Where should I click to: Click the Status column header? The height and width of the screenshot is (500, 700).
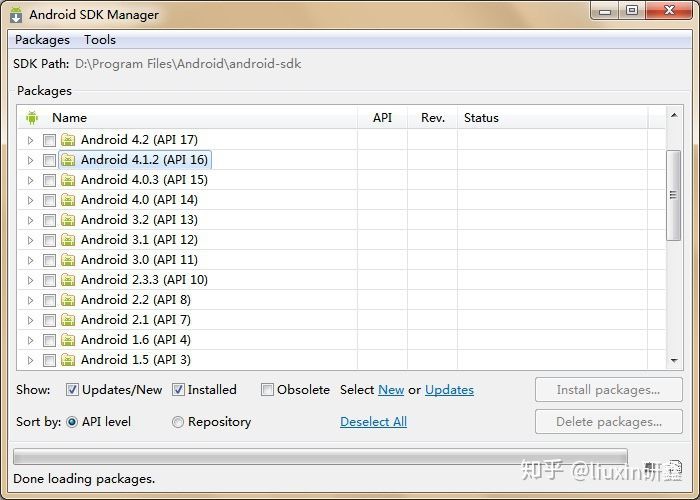553,118
